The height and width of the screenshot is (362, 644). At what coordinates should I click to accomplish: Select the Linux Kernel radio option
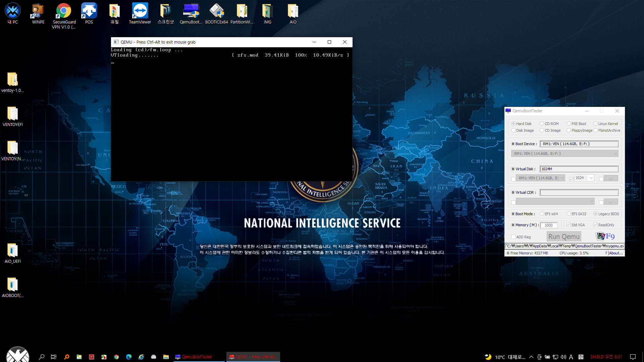tap(606, 124)
